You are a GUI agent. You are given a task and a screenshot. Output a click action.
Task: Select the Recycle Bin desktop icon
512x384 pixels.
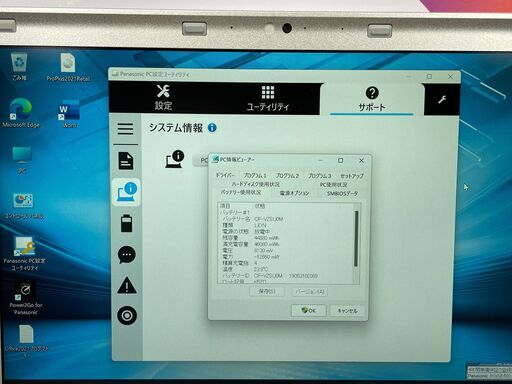[x=19, y=67]
